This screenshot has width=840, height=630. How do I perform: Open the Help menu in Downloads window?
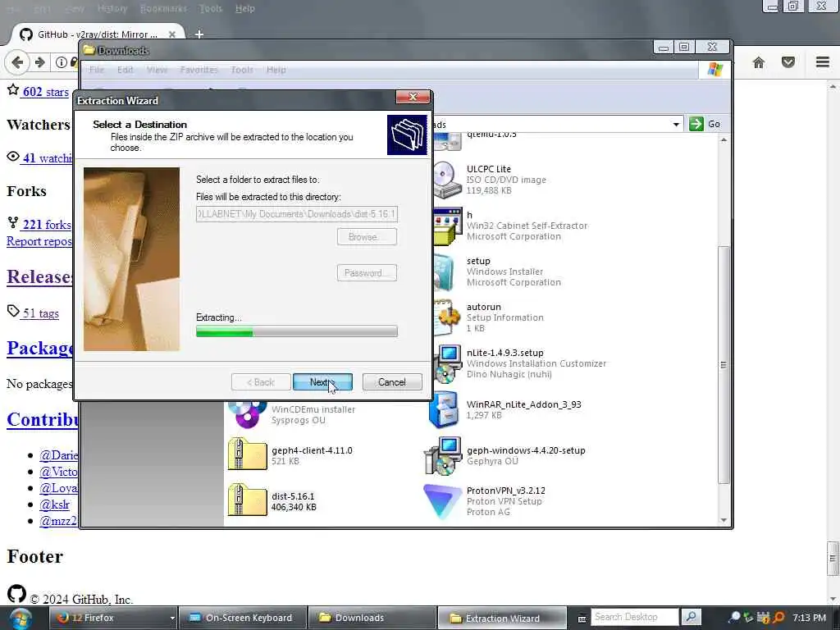pyautogui.click(x=276, y=70)
